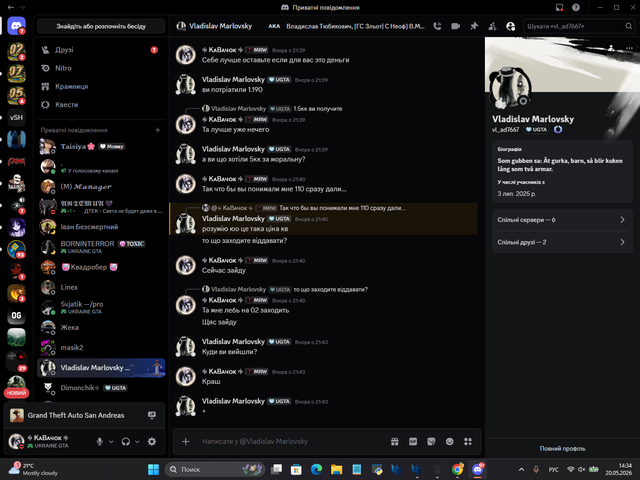The height and width of the screenshot is (480, 640).
Task: Open the chat with BORNINTERROR
Action: (101, 247)
